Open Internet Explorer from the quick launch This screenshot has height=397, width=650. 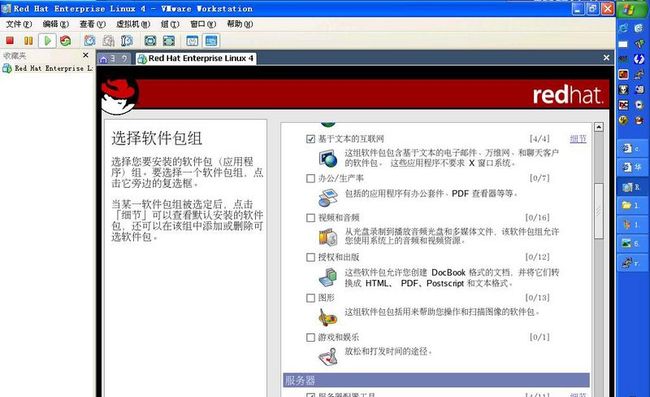(623, 28)
